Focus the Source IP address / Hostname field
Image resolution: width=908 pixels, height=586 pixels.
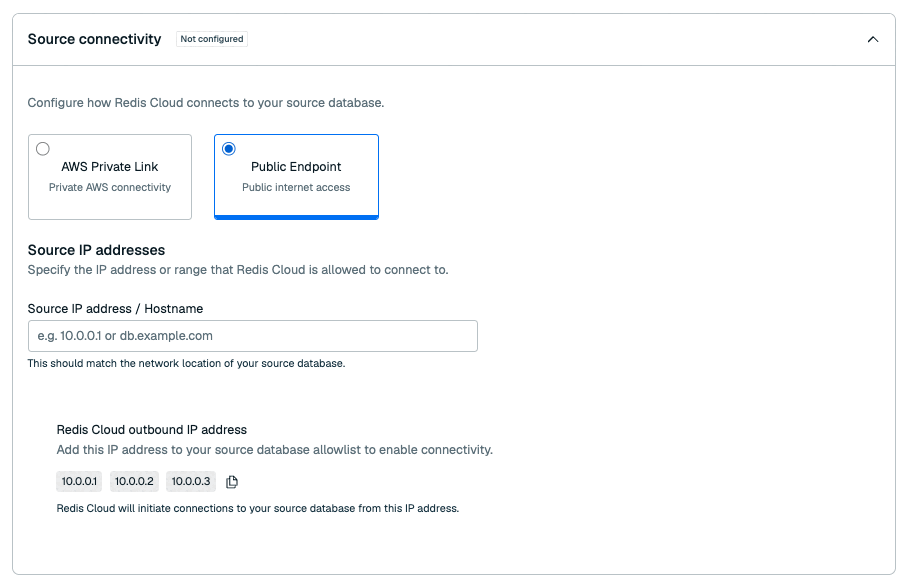[252, 336]
